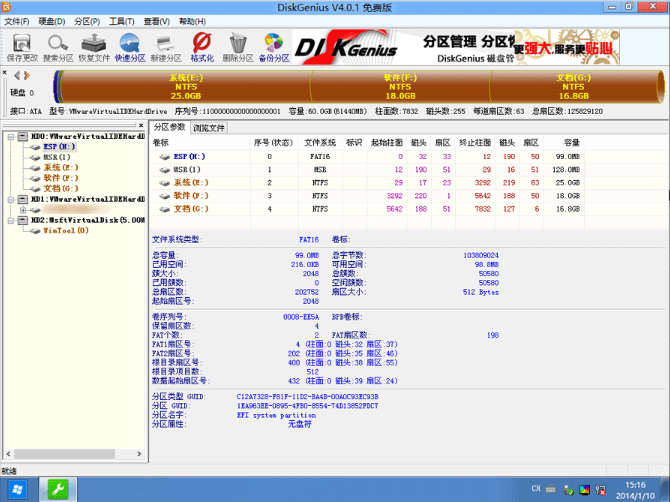
Task: Click the 新建分区 (New Partition) icon
Action: click(166, 47)
